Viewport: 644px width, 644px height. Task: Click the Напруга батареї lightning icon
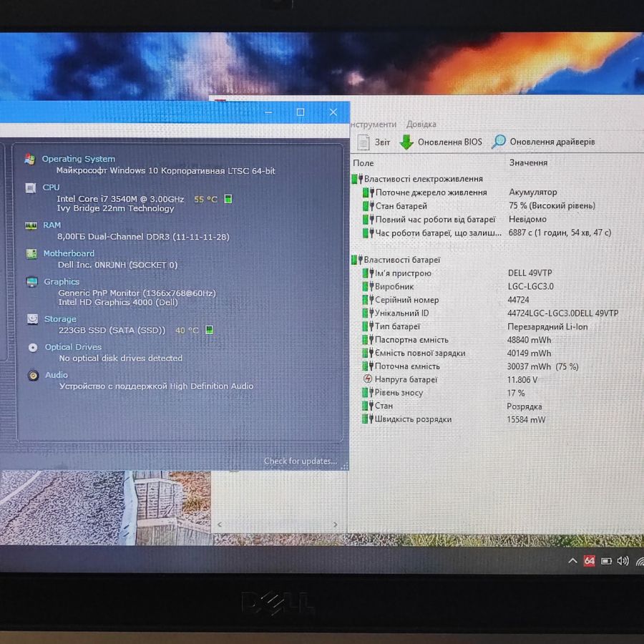point(368,379)
